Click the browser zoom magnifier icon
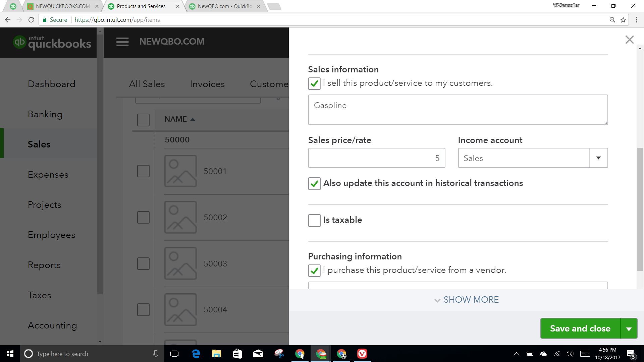Screen dimensions: 644x362 [x=612, y=20]
